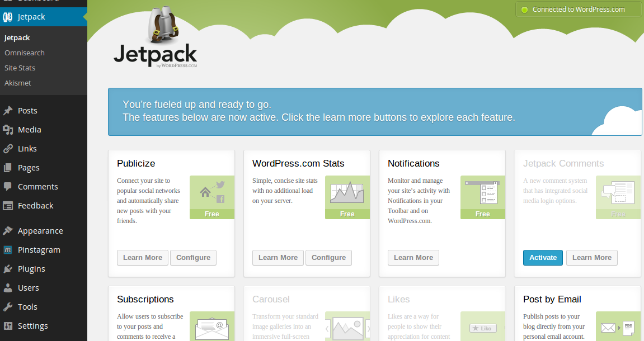Viewport: 644px width, 341px height.
Task: Open the Tools menu label
Action: pyautogui.click(x=27, y=306)
